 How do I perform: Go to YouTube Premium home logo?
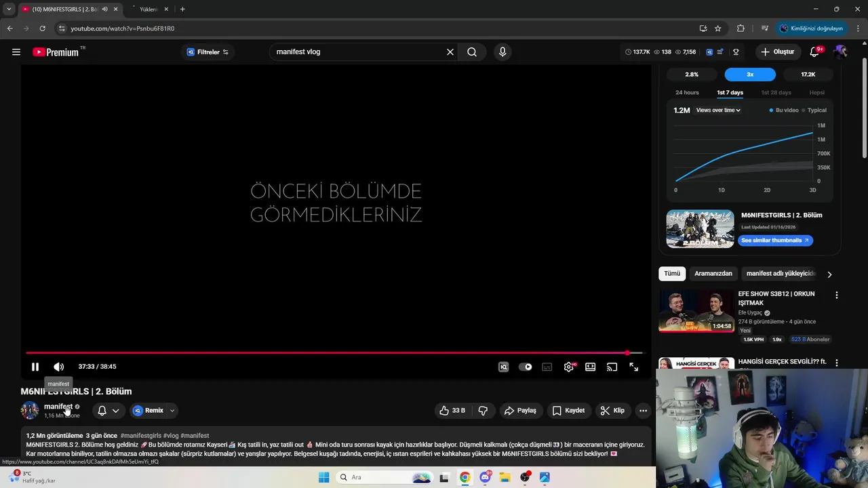pyautogui.click(x=56, y=52)
